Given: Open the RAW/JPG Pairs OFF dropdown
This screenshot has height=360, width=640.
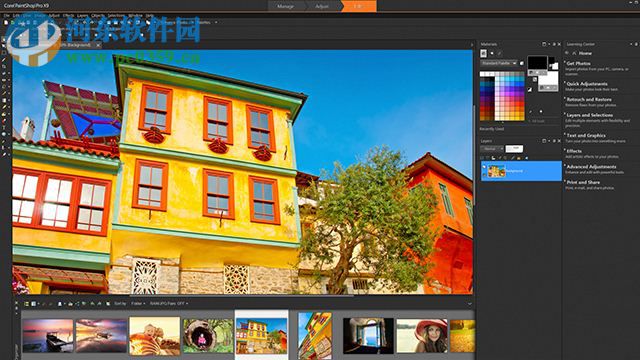Looking at the screenshot, I should (169, 304).
